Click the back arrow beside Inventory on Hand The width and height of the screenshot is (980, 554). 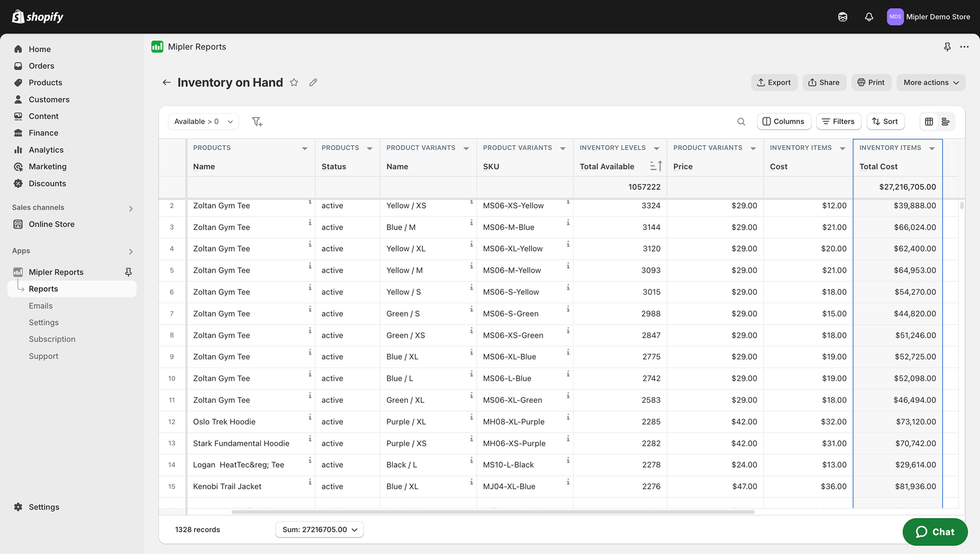(166, 82)
